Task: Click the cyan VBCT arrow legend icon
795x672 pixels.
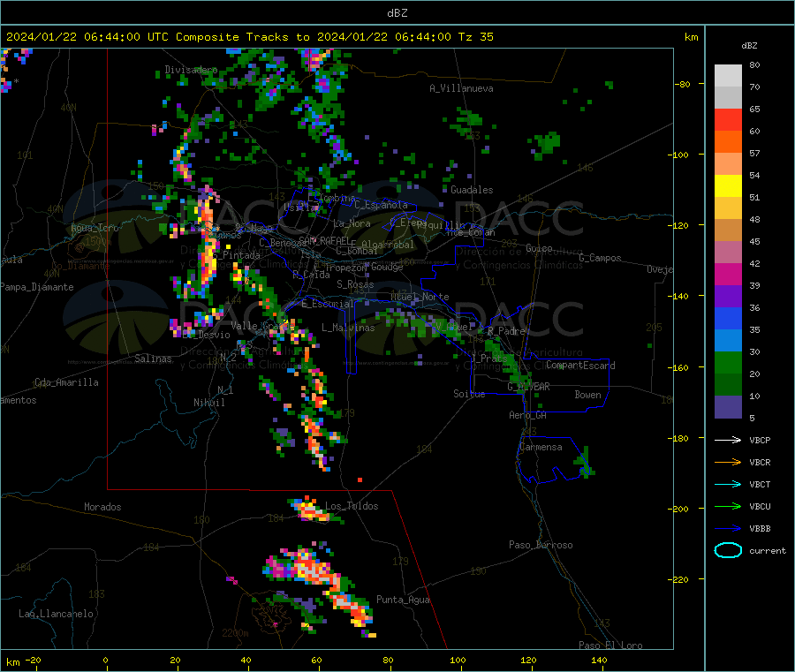Action: tap(728, 485)
